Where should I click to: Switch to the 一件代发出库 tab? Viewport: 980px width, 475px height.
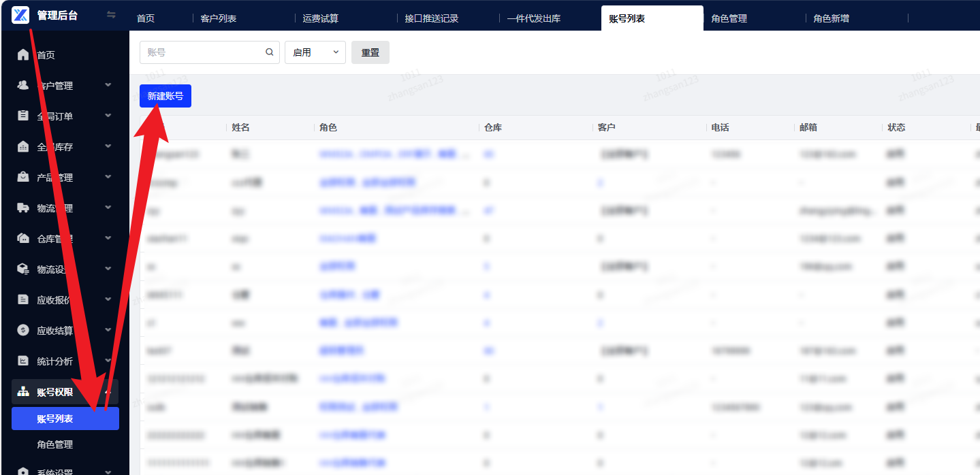coord(534,18)
